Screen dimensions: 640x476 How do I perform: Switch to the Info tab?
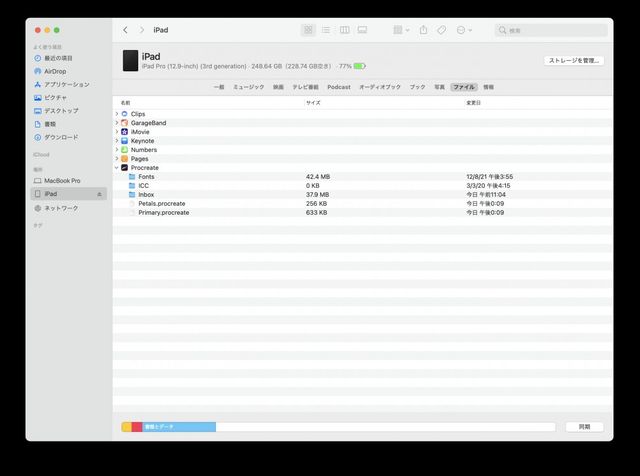point(489,87)
